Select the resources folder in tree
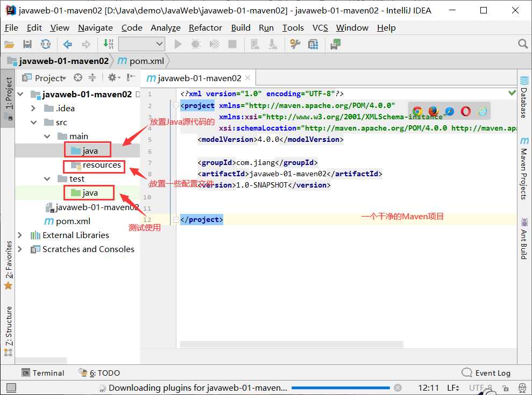This screenshot has width=532, height=395. point(95,165)
